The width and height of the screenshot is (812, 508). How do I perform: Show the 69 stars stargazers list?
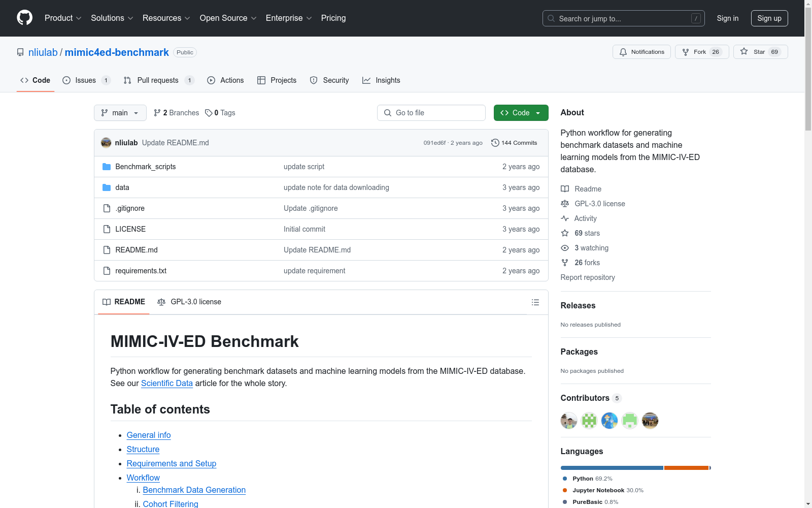click(580, 233)
